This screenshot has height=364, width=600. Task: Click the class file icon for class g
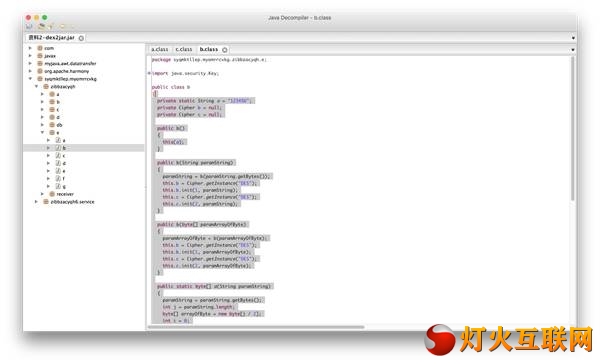[58, 186]
